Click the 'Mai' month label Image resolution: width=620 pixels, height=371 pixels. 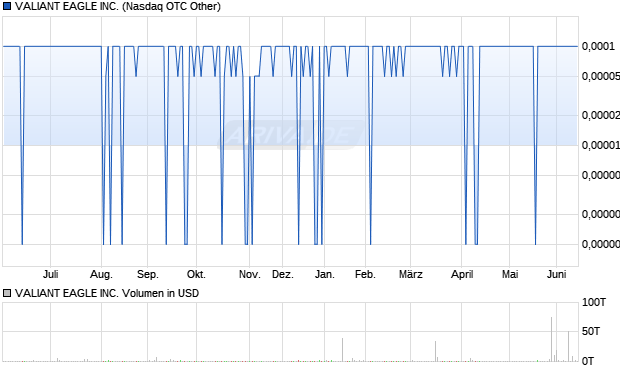coord(510,274)
